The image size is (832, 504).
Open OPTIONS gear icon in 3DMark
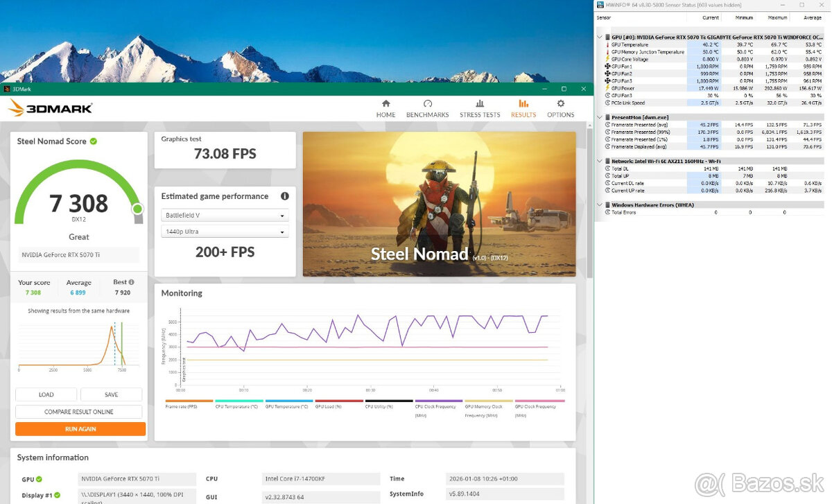(x=560, y=104)
